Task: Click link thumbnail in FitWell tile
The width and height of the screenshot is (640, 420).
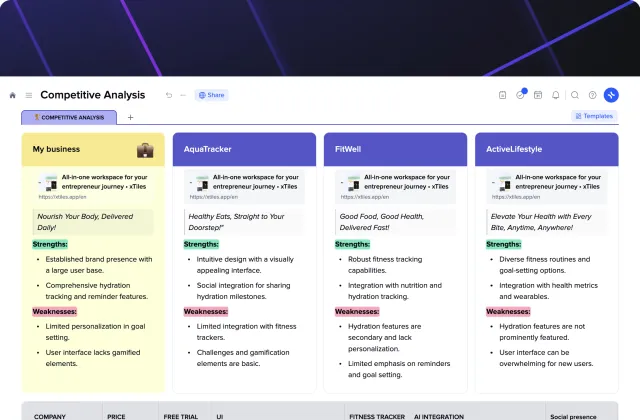Action: pyautogui.click(x=353, y=182)
